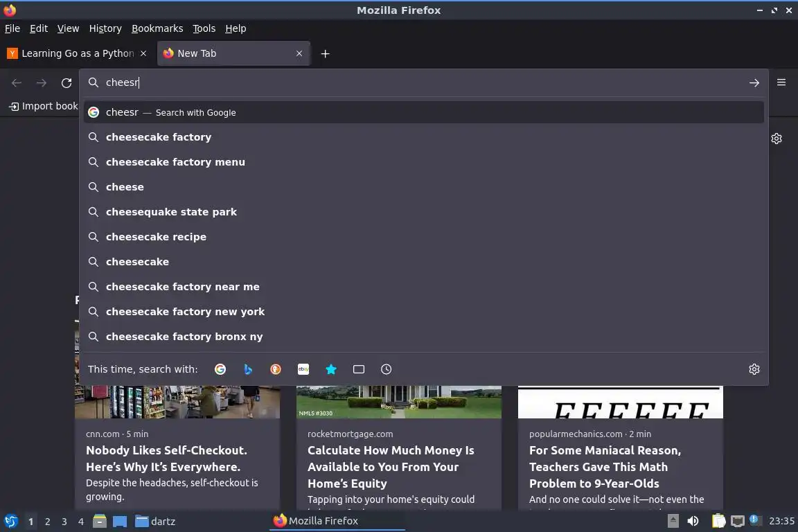Open the dartz folder in taskbar

coord(155,522)
